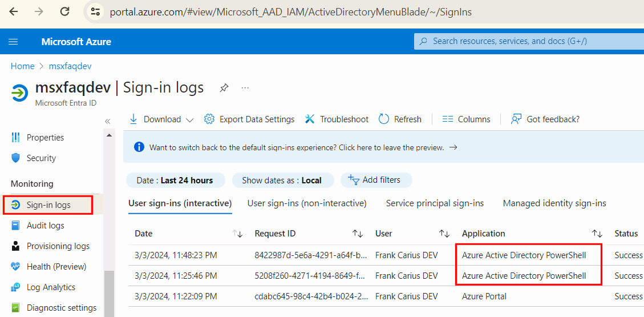644x317 pixels.
Task: Click the Sign-in logs blade icon
Action: [20, 93]
